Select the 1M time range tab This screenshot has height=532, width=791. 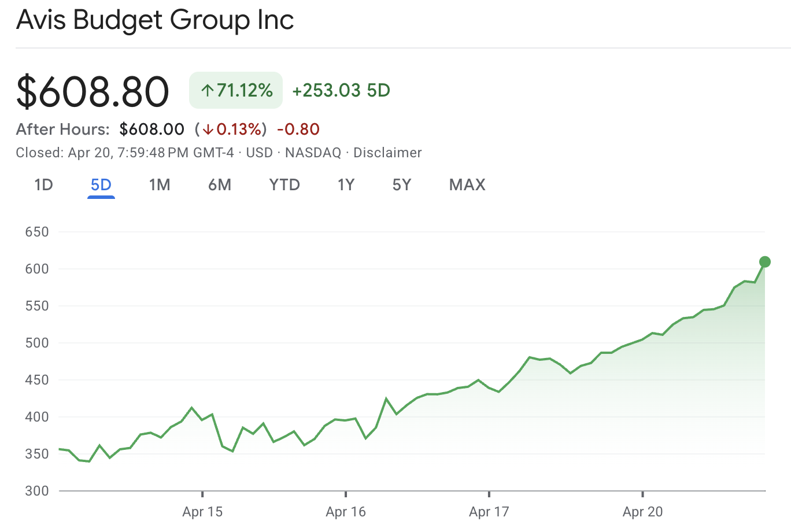click(160, 184)
